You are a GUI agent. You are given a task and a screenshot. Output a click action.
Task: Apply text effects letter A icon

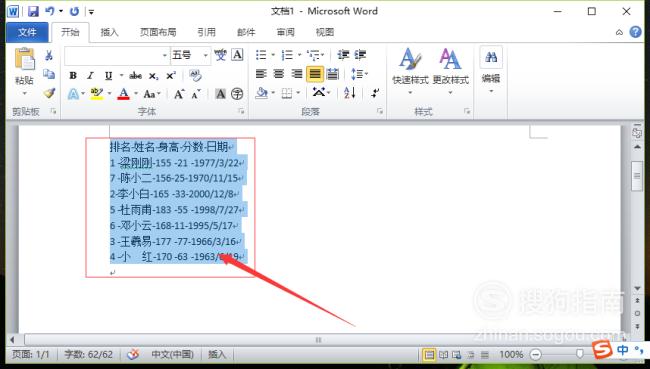pyautogui.click(x=73, y=94)
